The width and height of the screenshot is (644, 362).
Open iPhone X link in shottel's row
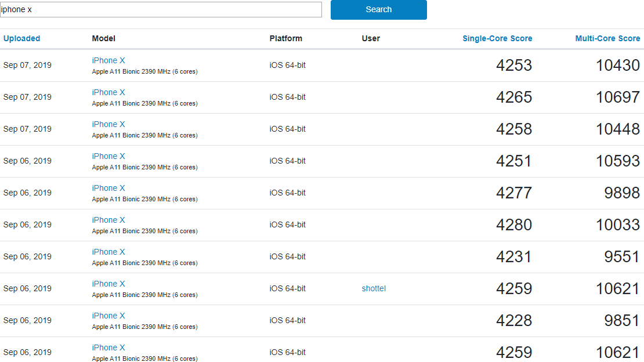click(x=108, y=284)
